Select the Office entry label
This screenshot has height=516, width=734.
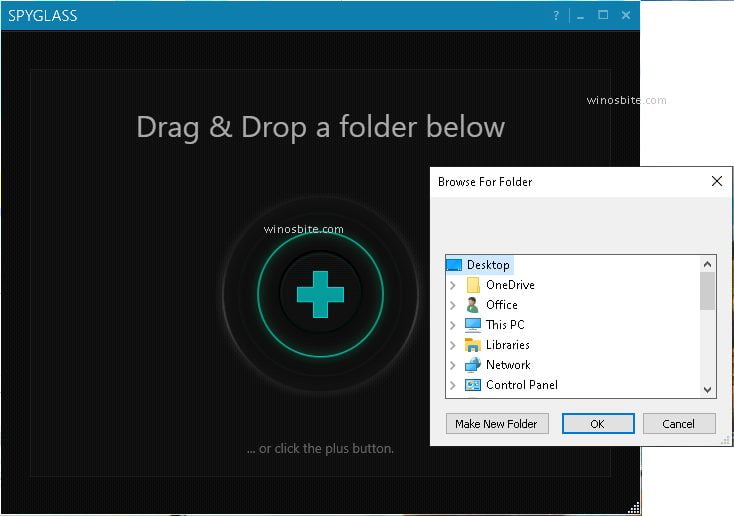[502, 305]
